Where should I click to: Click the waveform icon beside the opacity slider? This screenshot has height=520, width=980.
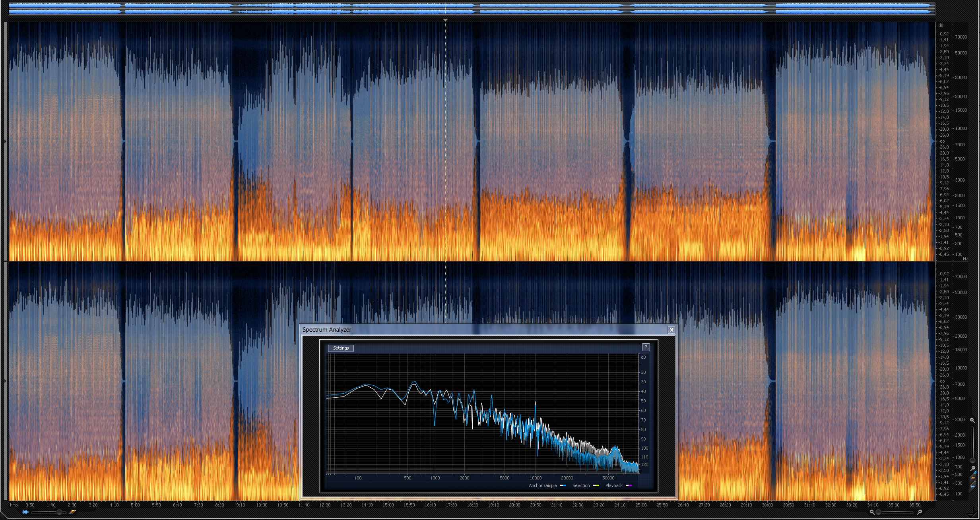(26, 512)
